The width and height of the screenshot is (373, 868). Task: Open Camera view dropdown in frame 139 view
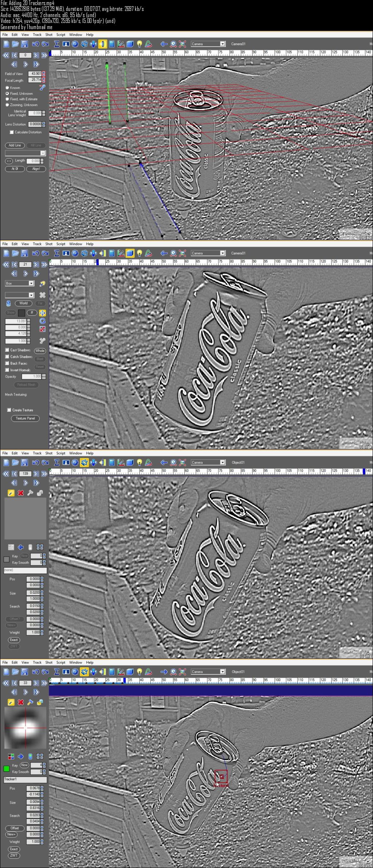(208, 462)
